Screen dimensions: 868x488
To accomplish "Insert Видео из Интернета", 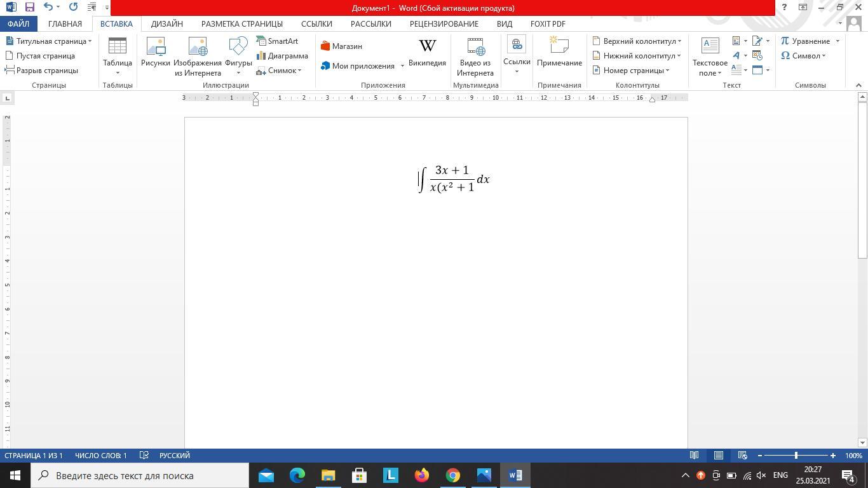I will pos(475,56).
